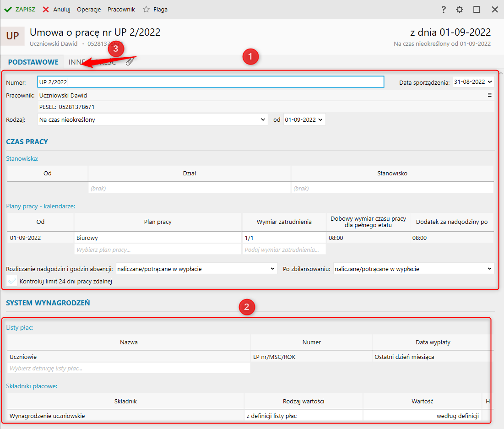This screenshot has height=429, width=504.
Task: Select the Uczniowie payroll list row
Action: click(129, 357)
